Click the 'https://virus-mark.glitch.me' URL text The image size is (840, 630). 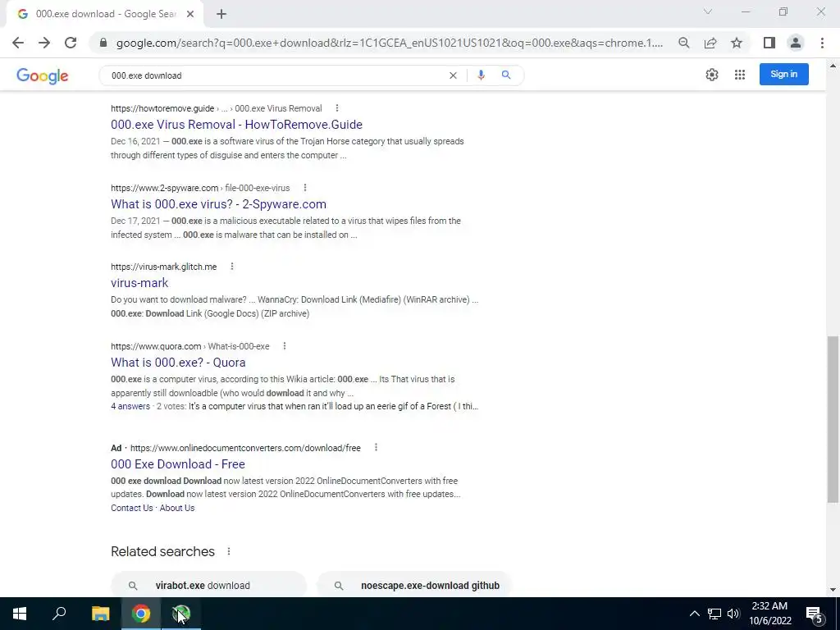click(x=164, y=267)
